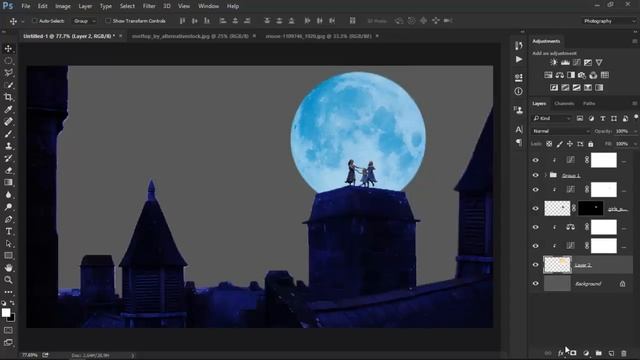Open the Window menu
Screen dimensions: 640x360
[x=208, y=6]
